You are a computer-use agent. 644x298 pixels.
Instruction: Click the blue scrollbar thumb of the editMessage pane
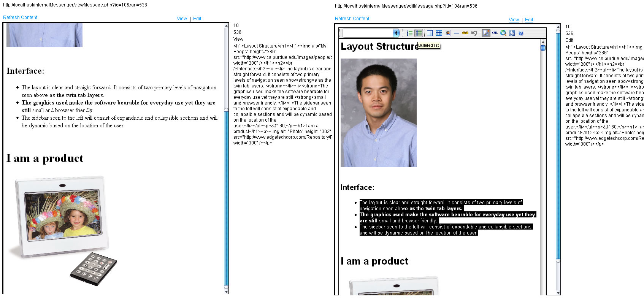coord(558,146)
